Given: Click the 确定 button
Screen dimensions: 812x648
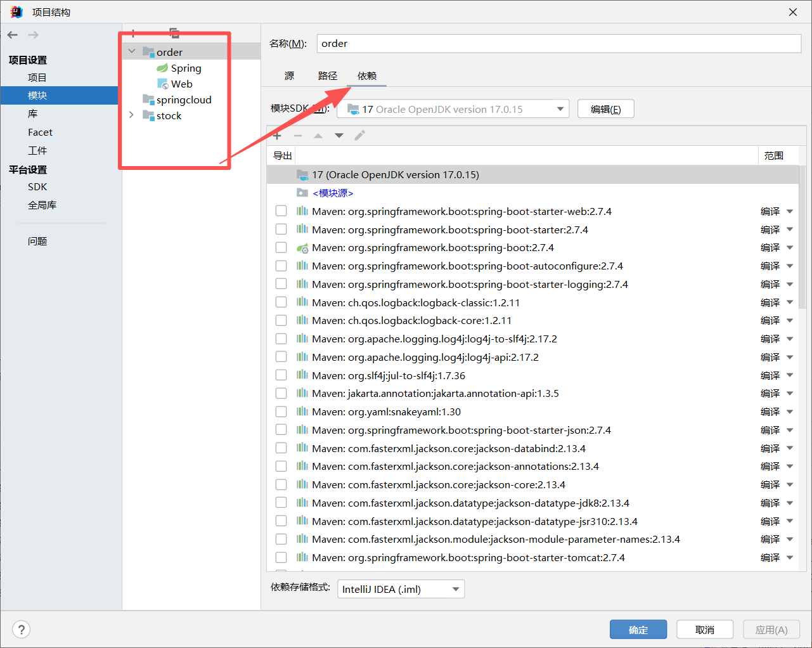Looking at the screenshot, I should [638, 630].
